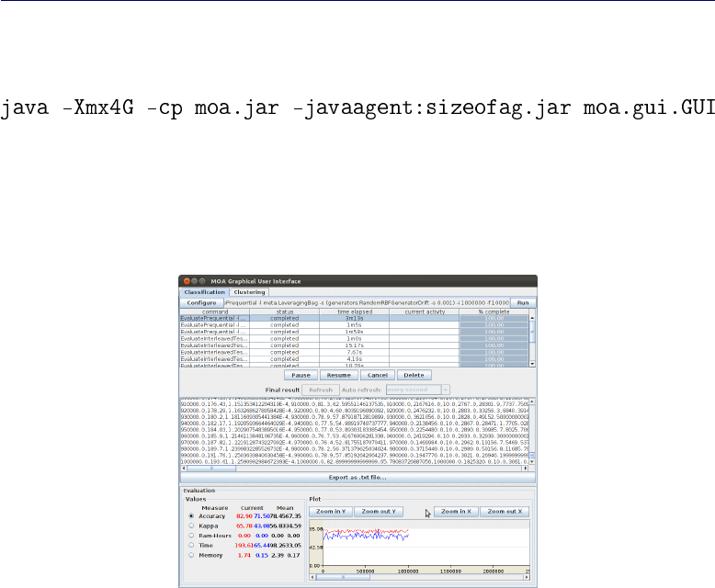Image resolution: width=715 pixels, height=588 pixels.
Task: Select the Memory measure radio button
Action: (191, 555)
